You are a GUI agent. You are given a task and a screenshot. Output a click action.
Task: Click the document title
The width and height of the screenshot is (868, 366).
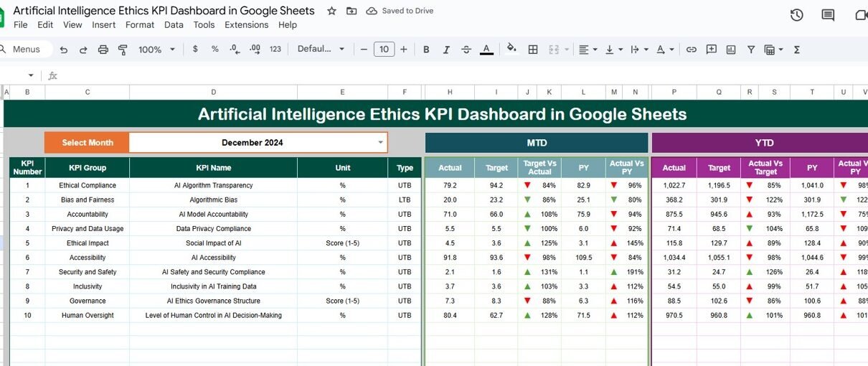coord(164,11)
